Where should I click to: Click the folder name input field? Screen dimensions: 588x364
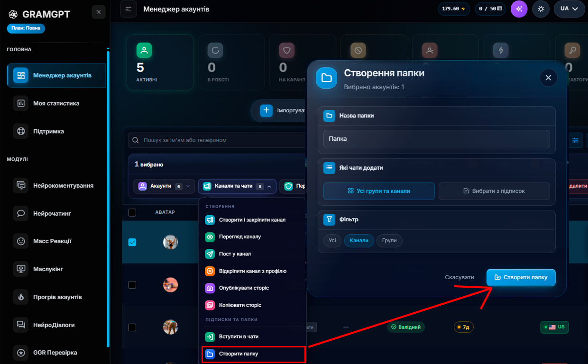pos(436,139)
